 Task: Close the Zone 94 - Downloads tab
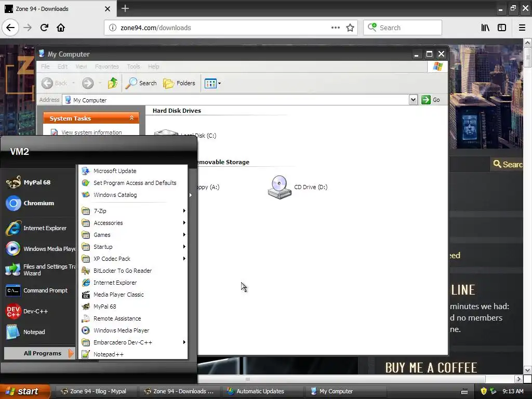[x=107, y=9]
